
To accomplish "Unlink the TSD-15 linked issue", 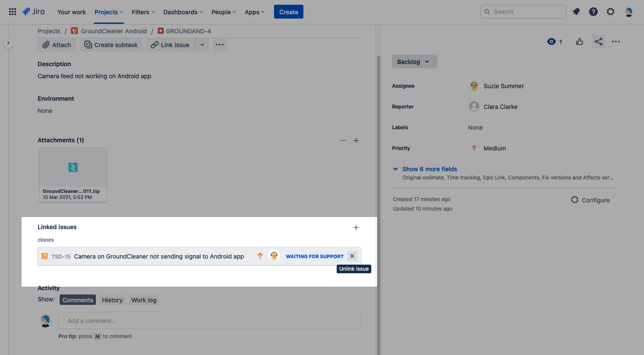I will [x=352, y=256].
